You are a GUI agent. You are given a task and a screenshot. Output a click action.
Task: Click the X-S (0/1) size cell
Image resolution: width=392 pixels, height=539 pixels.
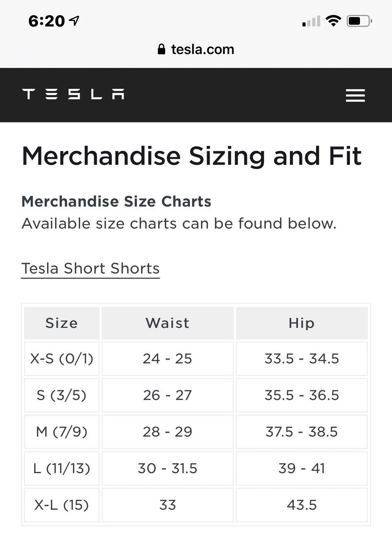[62, 359]
